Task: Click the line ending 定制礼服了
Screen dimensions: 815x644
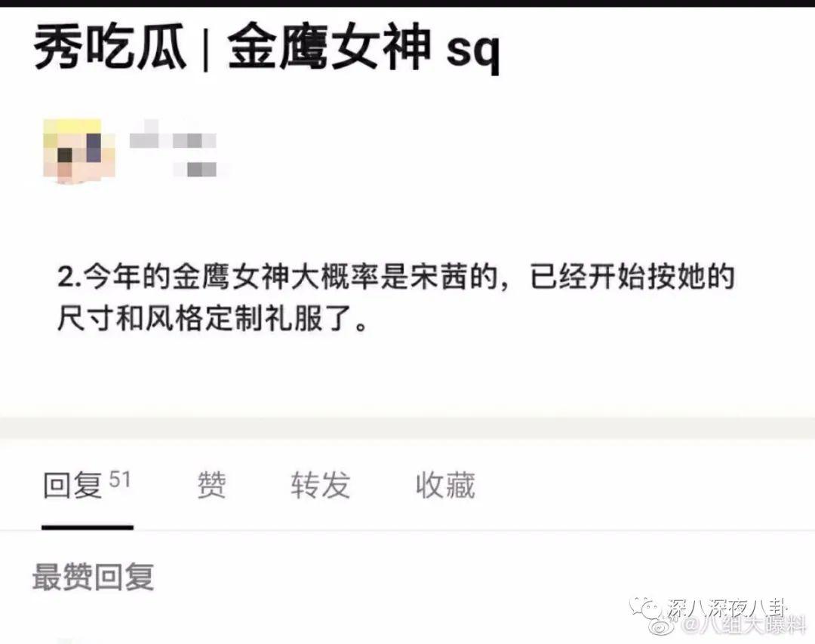Action: click(x=213, y=317)
